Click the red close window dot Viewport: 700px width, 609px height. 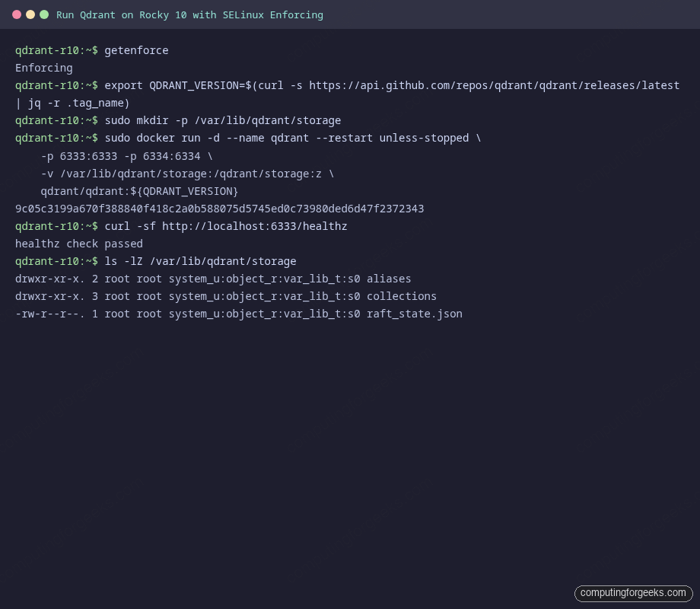point(17,14)
